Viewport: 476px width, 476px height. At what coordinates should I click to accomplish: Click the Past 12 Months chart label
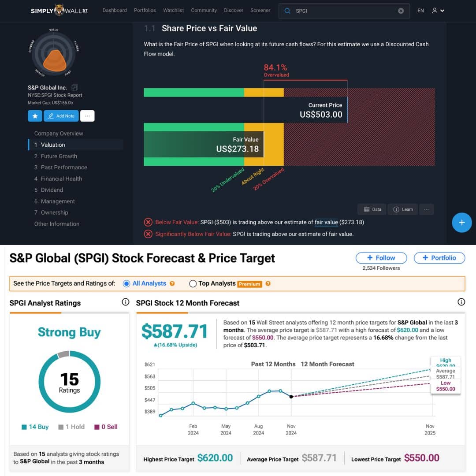[273, 364]
